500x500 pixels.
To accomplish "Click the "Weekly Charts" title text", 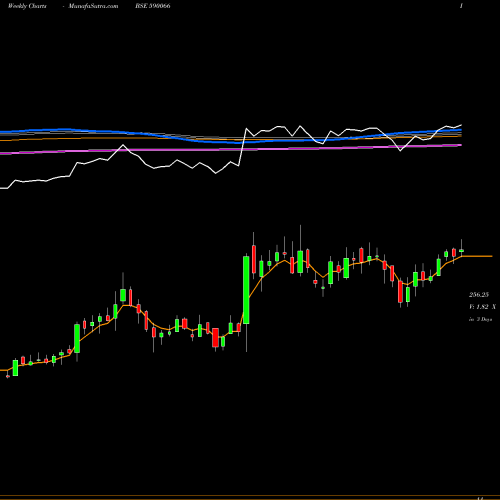I will (x=27, y=6).
